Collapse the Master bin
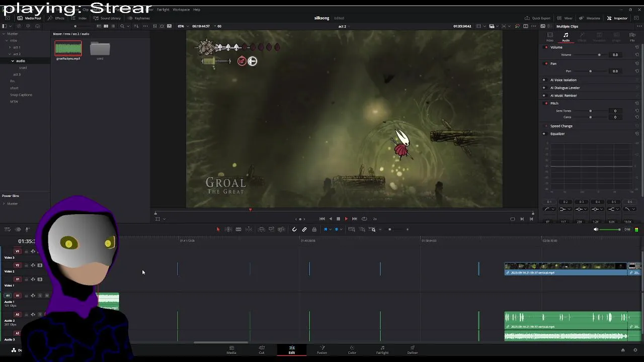Image resolution: width=644 pixels, height=362 pixels. pos(4,34)
